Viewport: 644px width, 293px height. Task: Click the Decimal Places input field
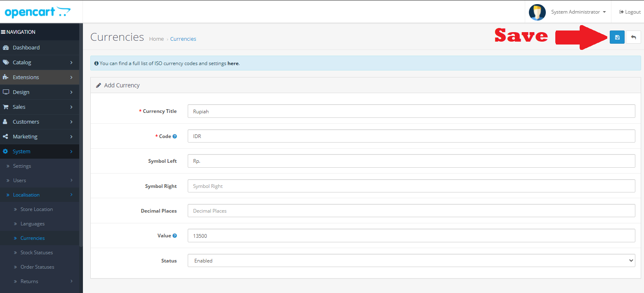coord(411,211)
